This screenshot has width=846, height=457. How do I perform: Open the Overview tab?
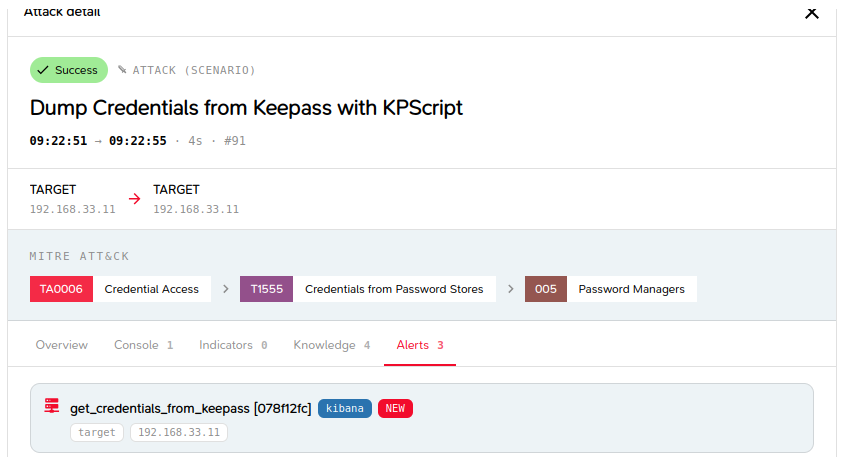click(62, 345)
